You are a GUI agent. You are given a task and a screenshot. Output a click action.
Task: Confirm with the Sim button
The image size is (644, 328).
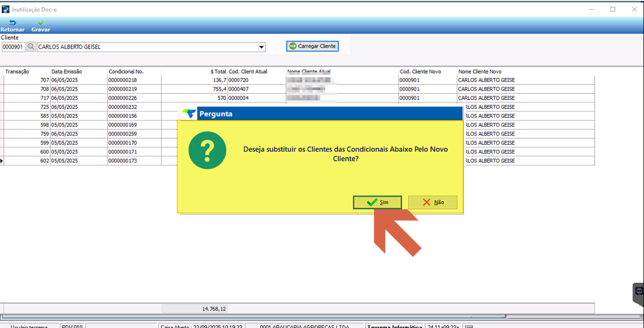(x=377, y=202)
